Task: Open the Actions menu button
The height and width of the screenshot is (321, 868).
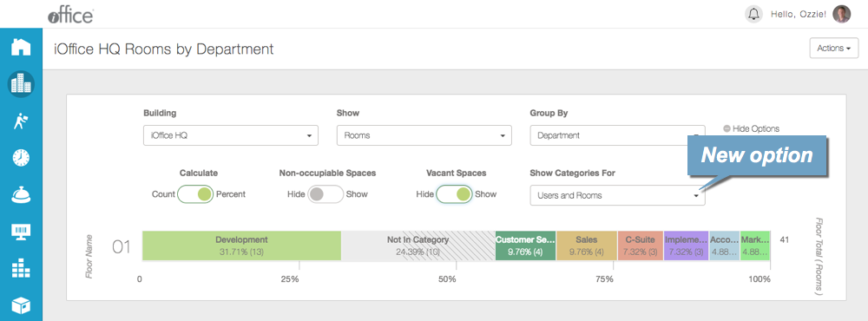Action: pyautogui.click(x=834, y=49)
